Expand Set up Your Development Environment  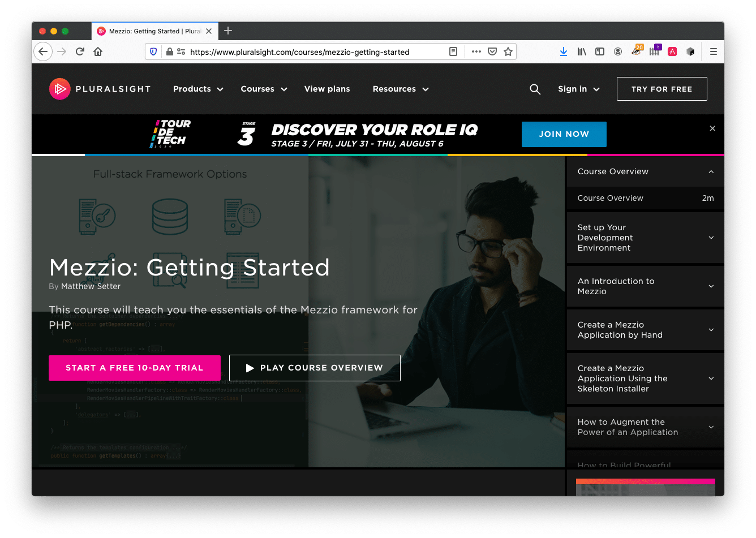pyautogui.click(x=646, y=238)
